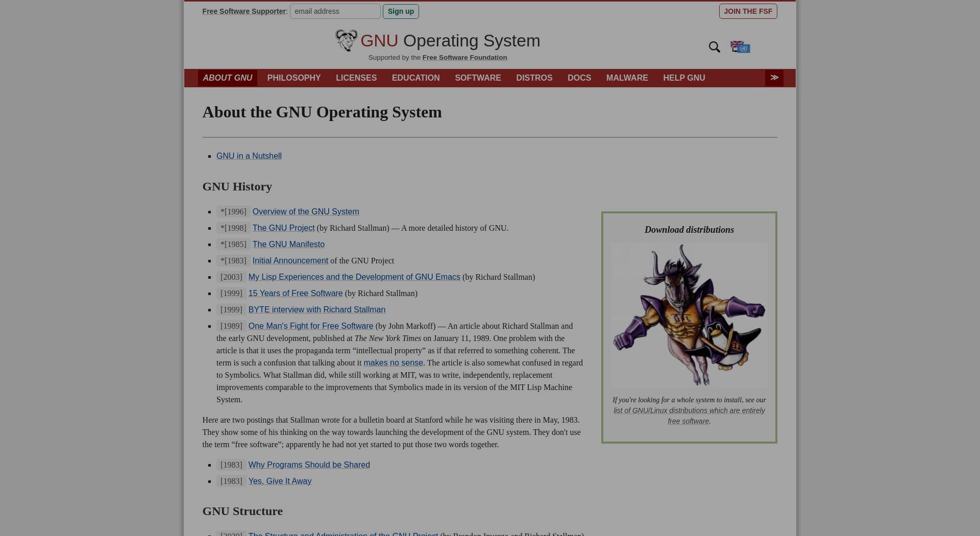Click the email address input field
Viewport: 980px width, 536px height.
pyautogui.click(x=335, y=11)
